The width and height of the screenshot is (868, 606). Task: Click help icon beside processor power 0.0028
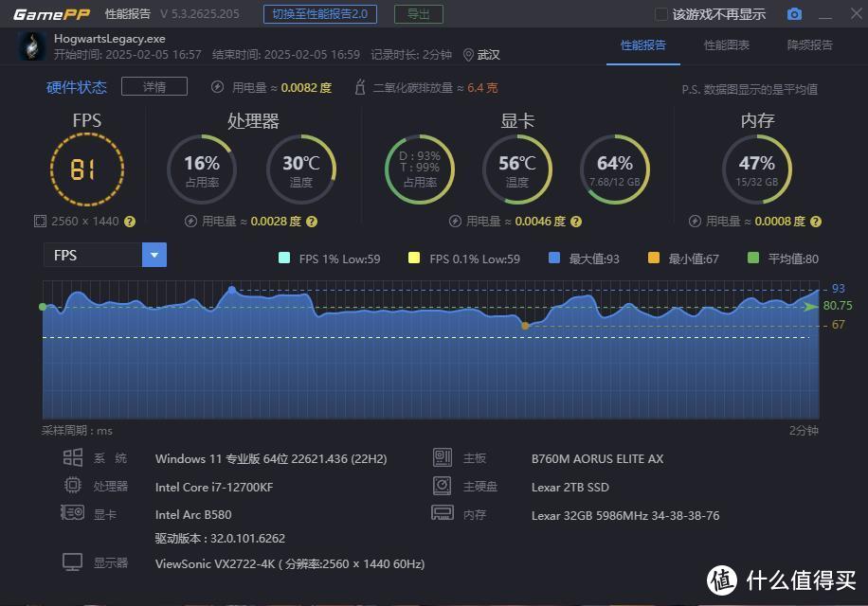pos(312,222)
